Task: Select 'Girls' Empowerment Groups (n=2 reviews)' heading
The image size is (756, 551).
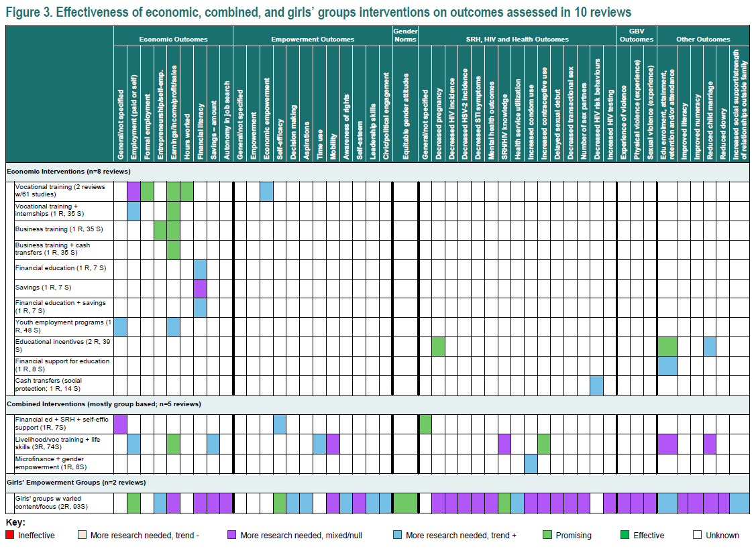Action: 76,483
